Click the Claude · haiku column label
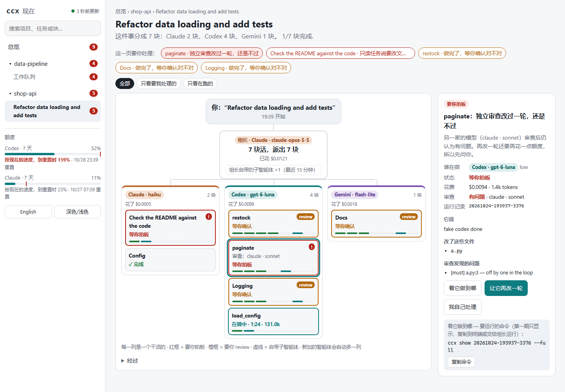This screenshot has width=565, height=392. pos(144,194)
